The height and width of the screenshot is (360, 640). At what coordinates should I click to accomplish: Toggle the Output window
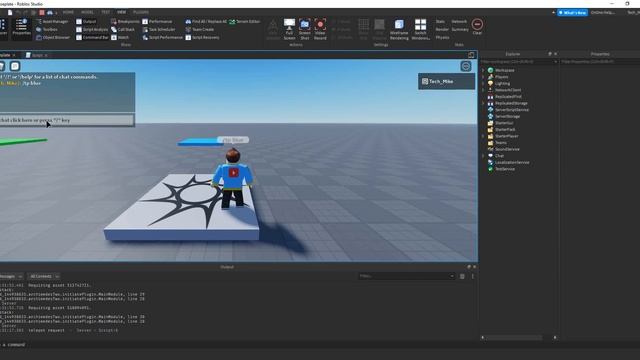(86, 21)
